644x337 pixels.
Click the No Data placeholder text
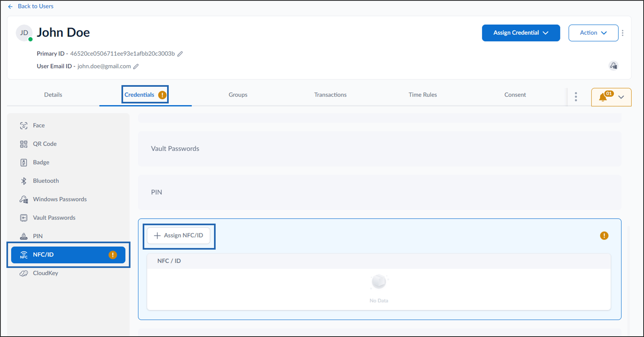[379, 301]
